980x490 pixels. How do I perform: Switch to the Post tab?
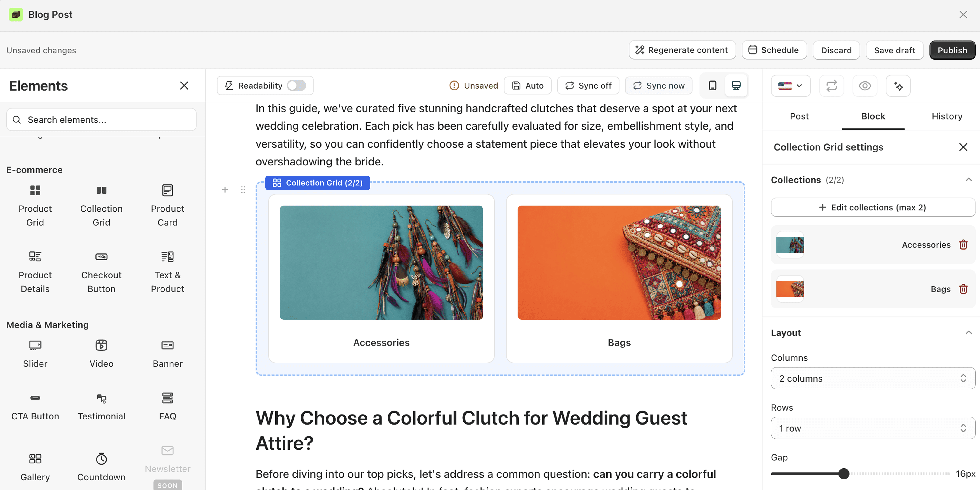point(799,116)
